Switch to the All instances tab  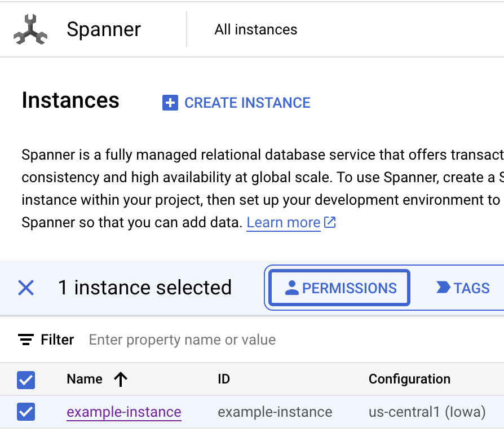(x=255, y=29)
